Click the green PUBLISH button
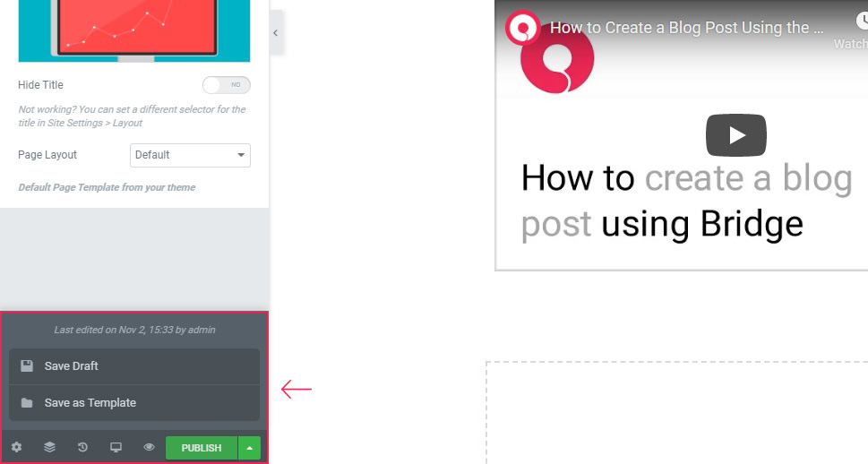Image resolution: width=868 pixels, height=464 pixels. click(x=202, y=448)
